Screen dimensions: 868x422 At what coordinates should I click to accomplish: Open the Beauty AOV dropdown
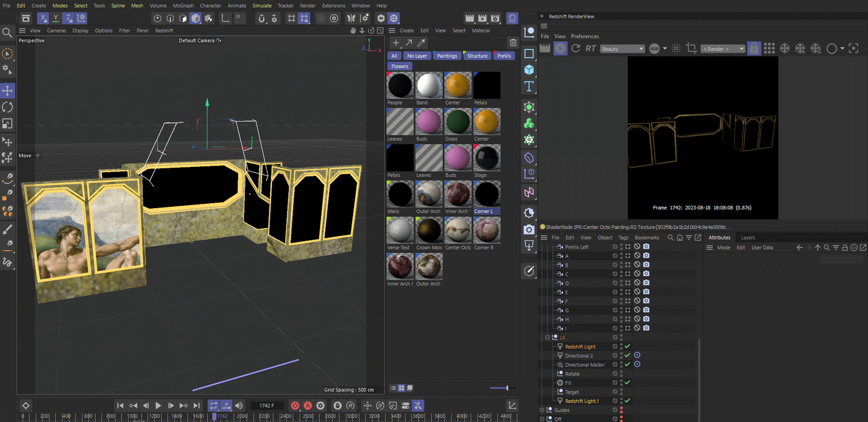click(622, 49)
